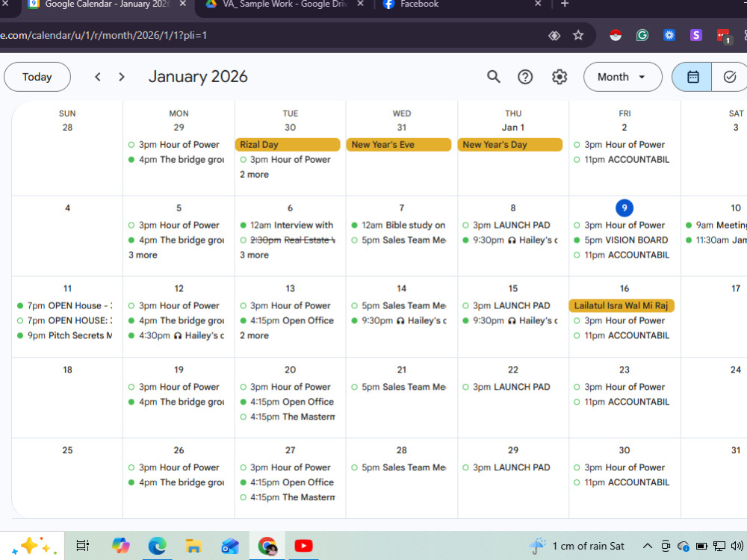Show 3 more events on Jan 5

pos(143,255)
